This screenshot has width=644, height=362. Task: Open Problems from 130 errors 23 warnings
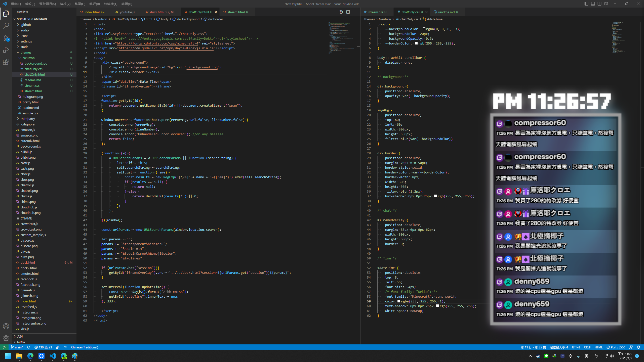point(43,347)
